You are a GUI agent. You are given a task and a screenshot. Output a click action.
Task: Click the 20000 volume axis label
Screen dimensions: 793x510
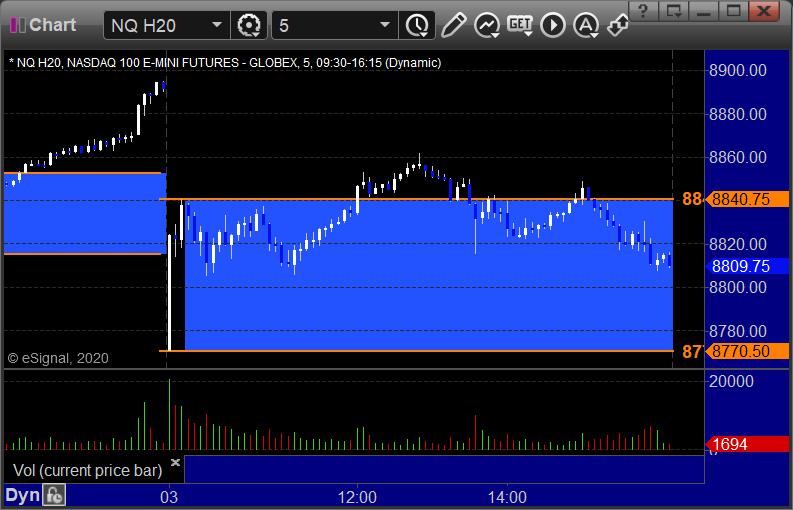731,381
